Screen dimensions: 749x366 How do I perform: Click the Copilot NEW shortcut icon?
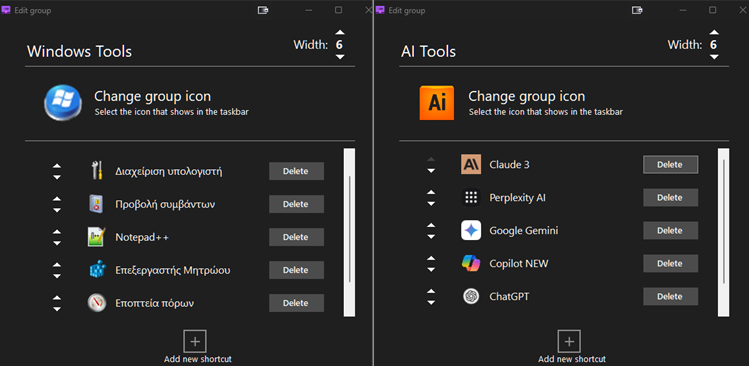pos(471,263)
